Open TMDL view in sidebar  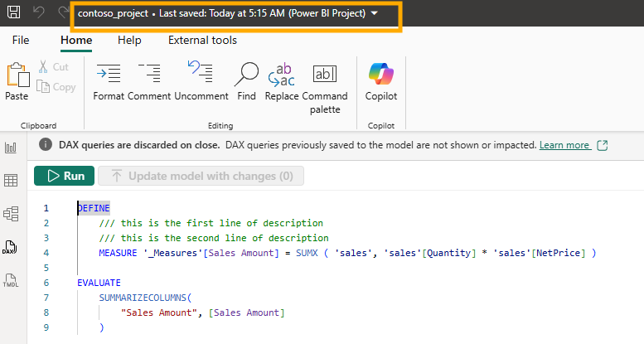11,280
